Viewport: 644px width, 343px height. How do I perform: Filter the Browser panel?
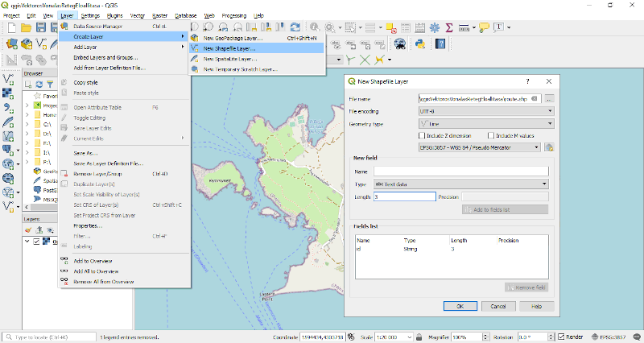[x=50, y=85]
